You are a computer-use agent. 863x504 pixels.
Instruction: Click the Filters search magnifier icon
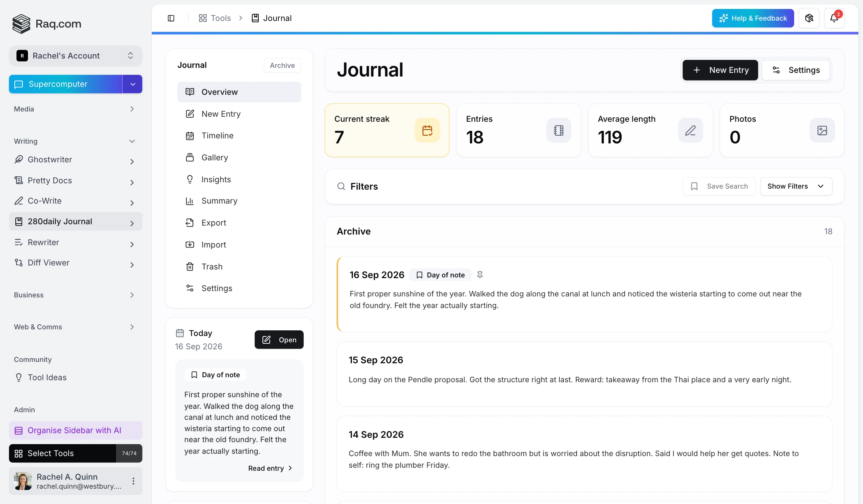(341, 187)
